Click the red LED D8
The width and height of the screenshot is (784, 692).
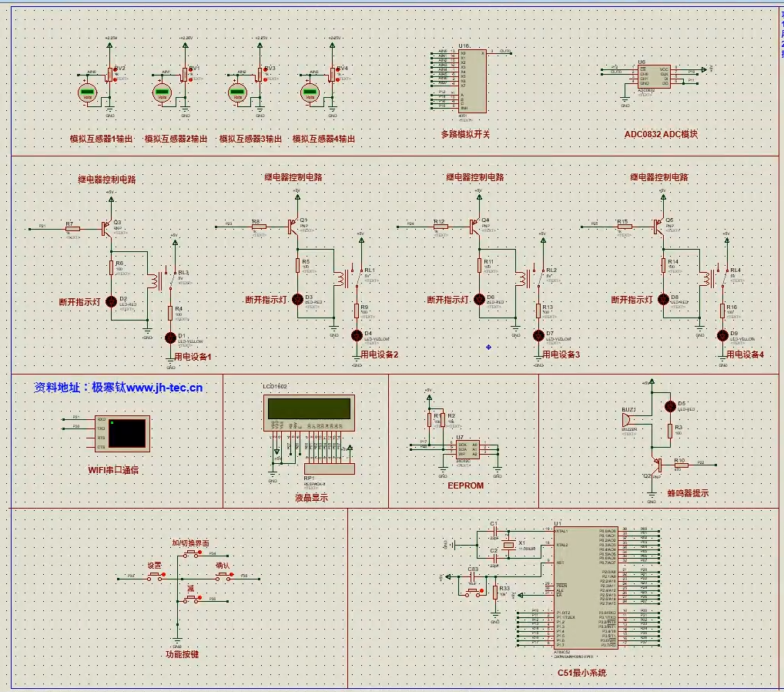(x=664, y=299)
